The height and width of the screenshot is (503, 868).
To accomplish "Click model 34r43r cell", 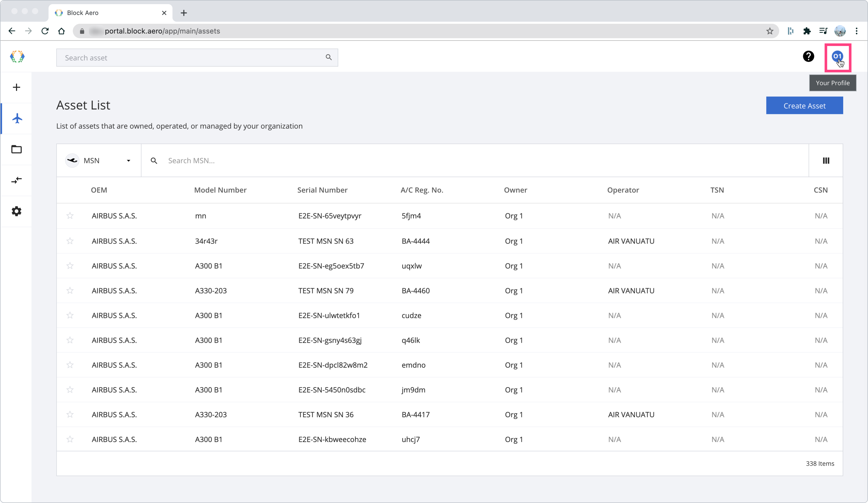I will pos(206,241).
